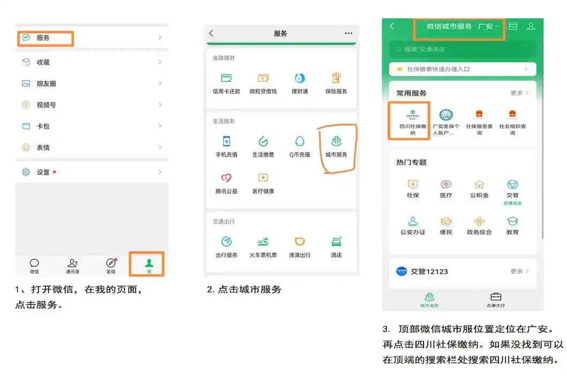Open the 朋友圈 Moments row
567x392 pixels.
[92, 83]
